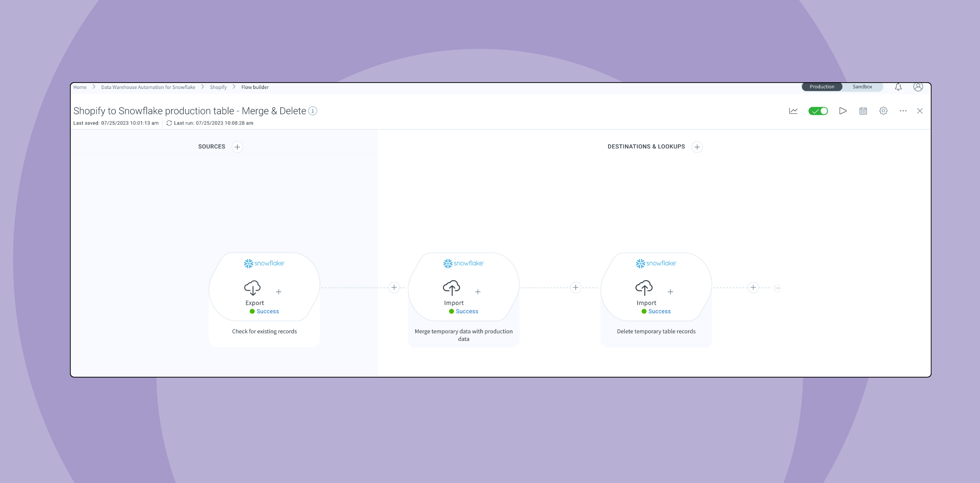Go to Home breadcrumb
Screen dimensions: 980x483
[80, 87]
